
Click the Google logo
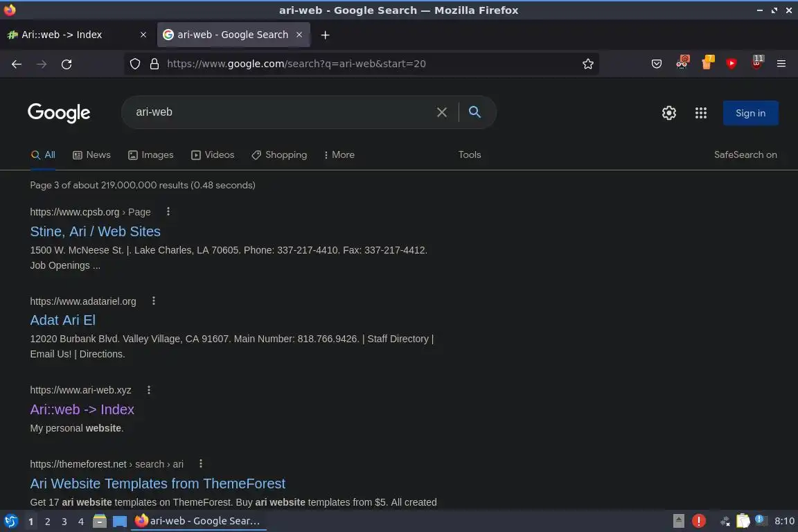(59, 112)
